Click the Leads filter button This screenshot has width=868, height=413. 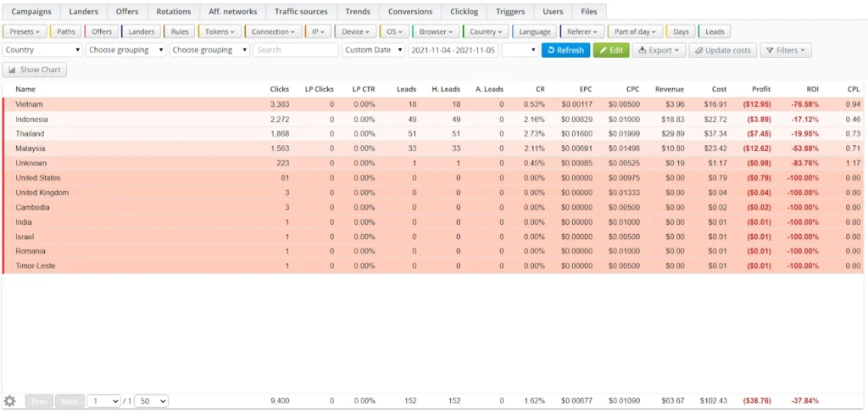point(715,31)
